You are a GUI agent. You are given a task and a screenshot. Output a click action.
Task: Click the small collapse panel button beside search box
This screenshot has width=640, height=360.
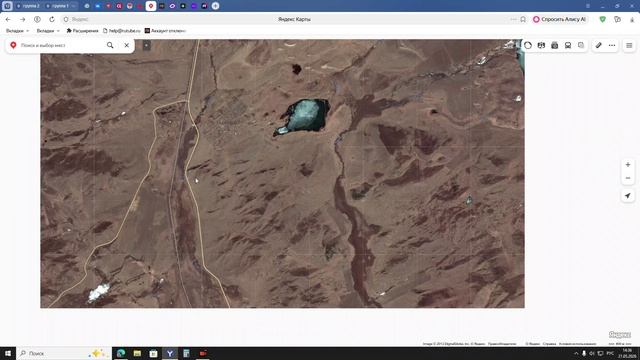pos(147,45)
